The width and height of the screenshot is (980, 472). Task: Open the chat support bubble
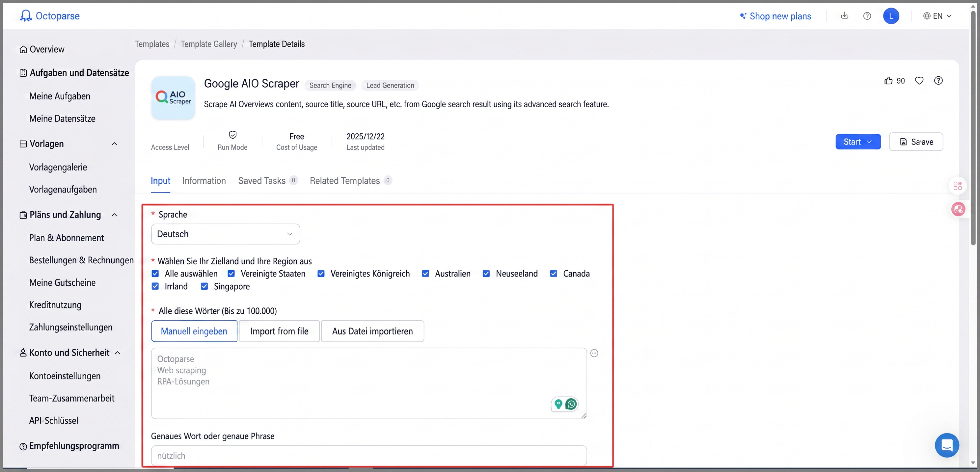tap(946, 445)
